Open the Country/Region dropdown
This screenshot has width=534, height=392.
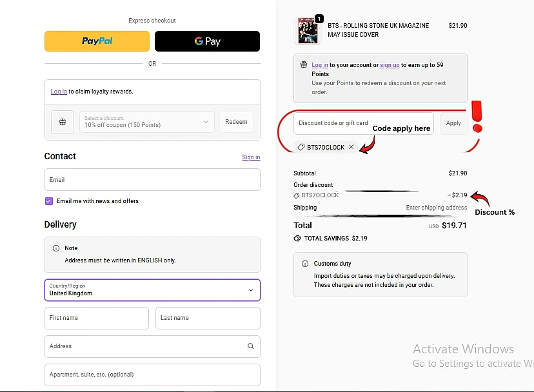tap(152, 290)
